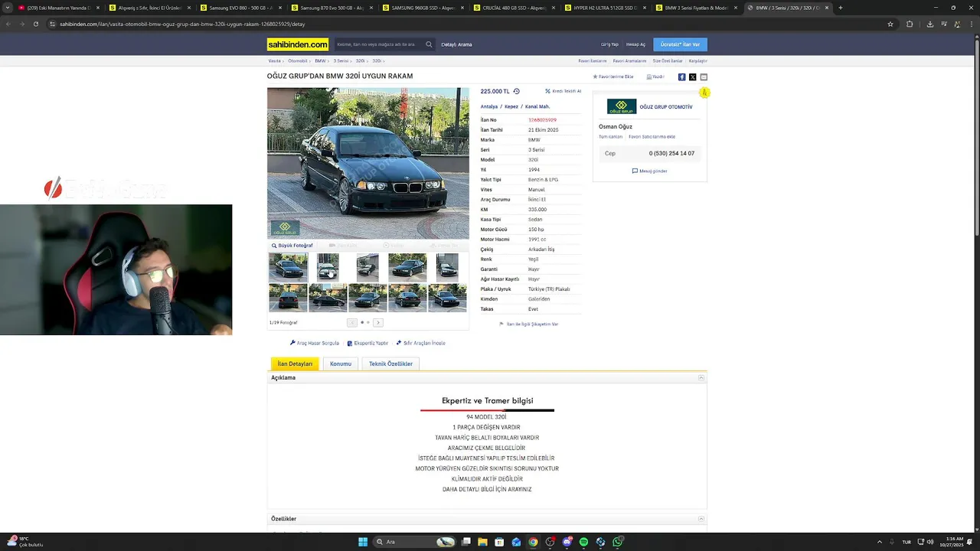Image resolution: width=980 pixels, height=551 pixels.
Task: Open a new browser tab
Action: click(840, 8)
